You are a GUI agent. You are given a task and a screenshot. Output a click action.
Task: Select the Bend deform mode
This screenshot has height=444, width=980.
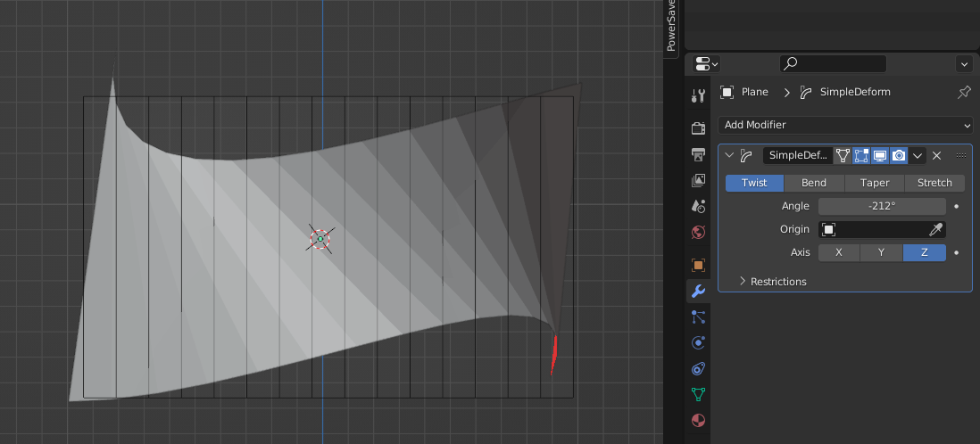pyautogui.click(x=813, y=183)
